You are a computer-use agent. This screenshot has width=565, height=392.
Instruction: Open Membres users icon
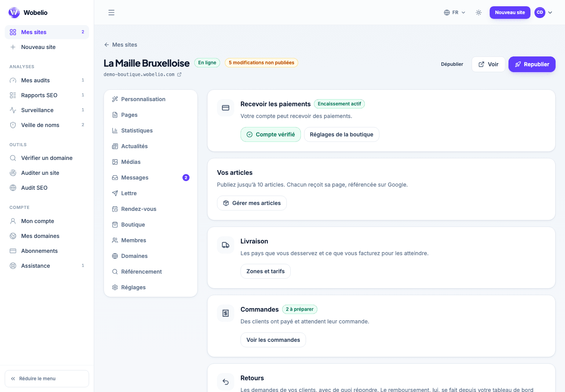click(115, 240)
